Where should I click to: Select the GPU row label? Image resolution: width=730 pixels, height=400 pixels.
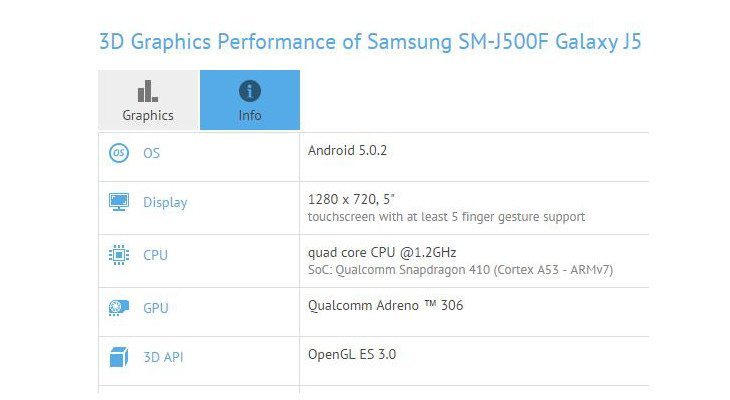[x=155, y=308]
